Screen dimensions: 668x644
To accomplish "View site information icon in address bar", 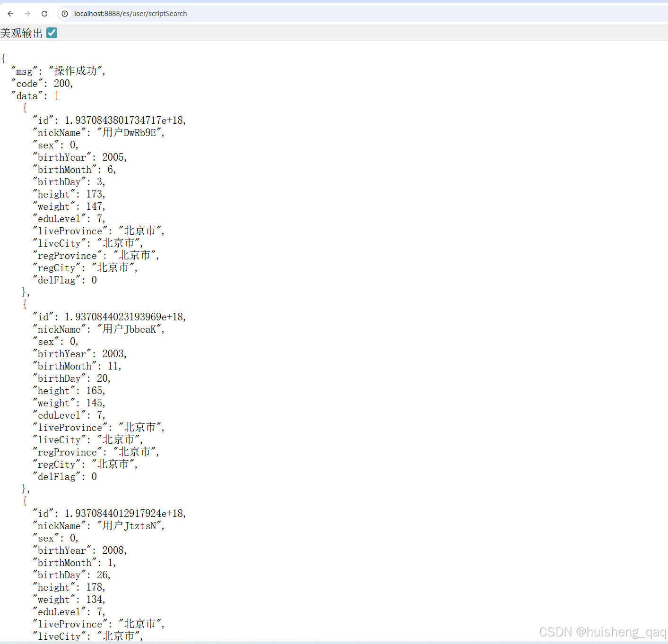I will click(65, 14).
